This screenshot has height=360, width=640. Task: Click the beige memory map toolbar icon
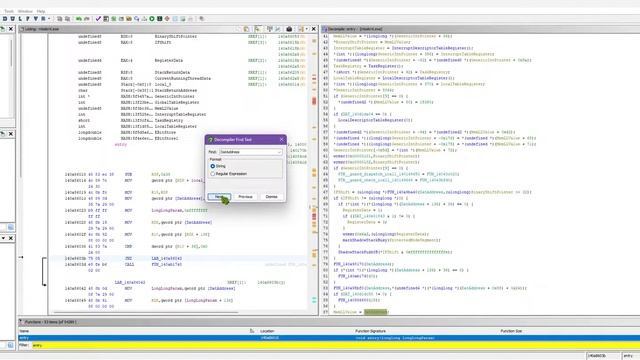121,19
